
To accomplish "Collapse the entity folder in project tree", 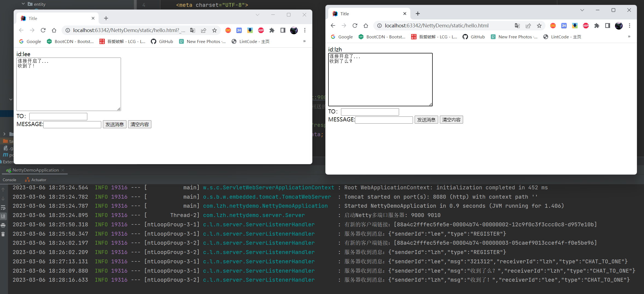I will [x=23, y=4].
